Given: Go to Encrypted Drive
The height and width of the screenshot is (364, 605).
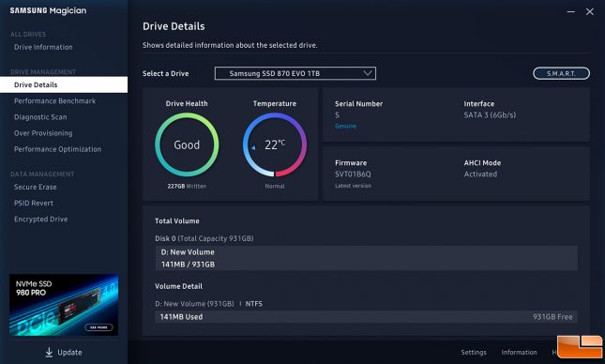Looking at the screenshot, I should coord(40,220).
